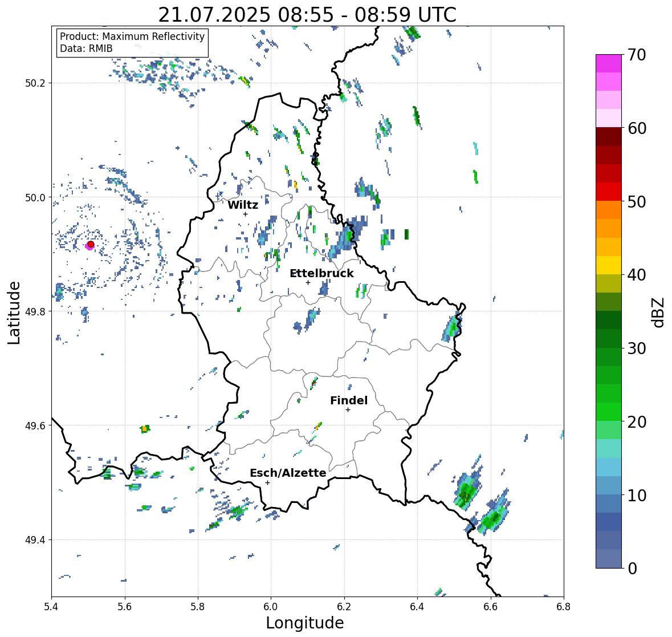Click the 49.8 latitude tick label
The height and width of the screenshot is (637, 672).
35,311
